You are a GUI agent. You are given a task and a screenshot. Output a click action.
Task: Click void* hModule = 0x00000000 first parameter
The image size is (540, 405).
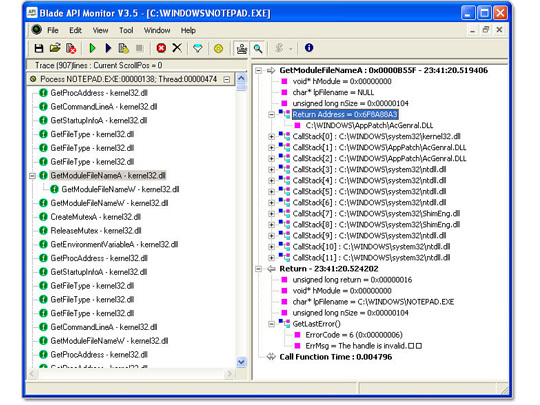coord(342,82)
